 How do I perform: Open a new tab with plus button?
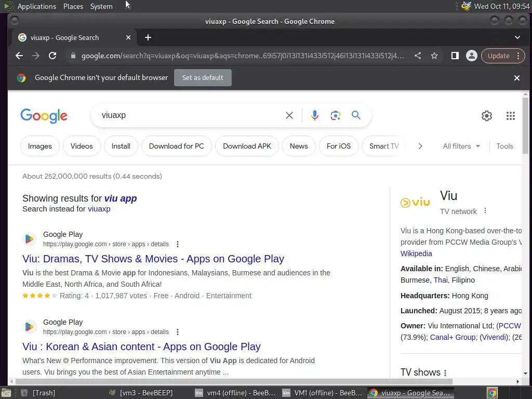pos(148,37)
